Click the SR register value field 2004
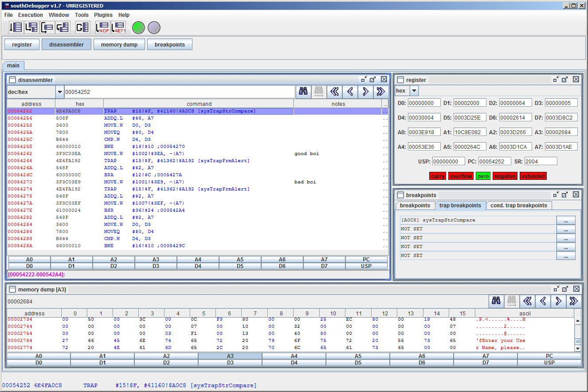The width and height of the screenshot is (588, 392). click(x=541, y=161)
